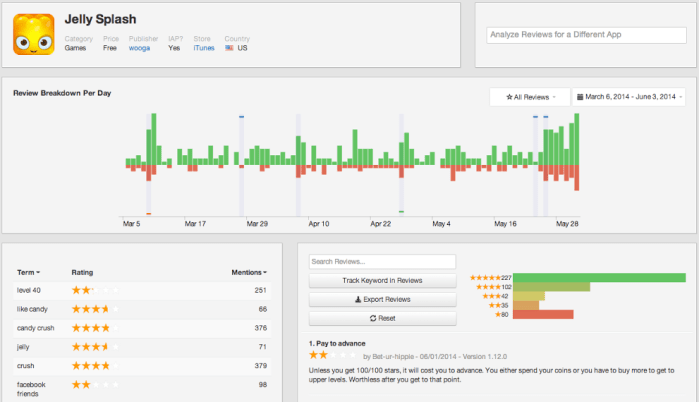Image resolution: width=699 pixels, height=402 pixels.
Task: Click the star icon beside All Reviews
Action: (509, 97)
